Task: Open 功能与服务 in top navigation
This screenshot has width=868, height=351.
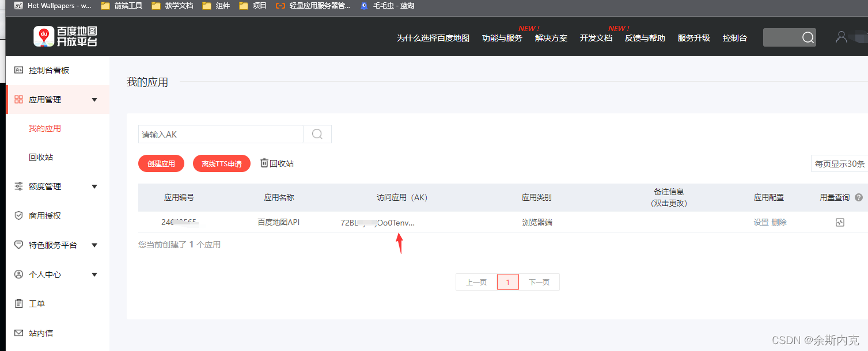Action: pyautogui.click(x=502, y=38)
